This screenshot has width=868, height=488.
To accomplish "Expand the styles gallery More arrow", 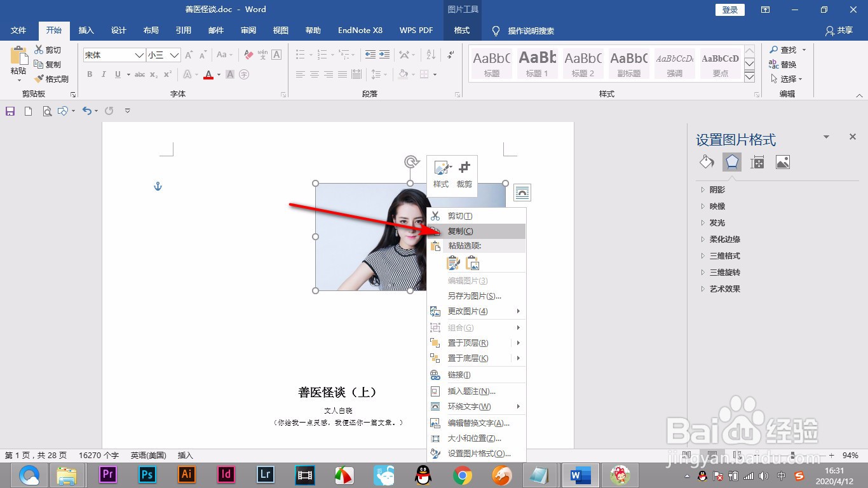I will click(749, 77).
